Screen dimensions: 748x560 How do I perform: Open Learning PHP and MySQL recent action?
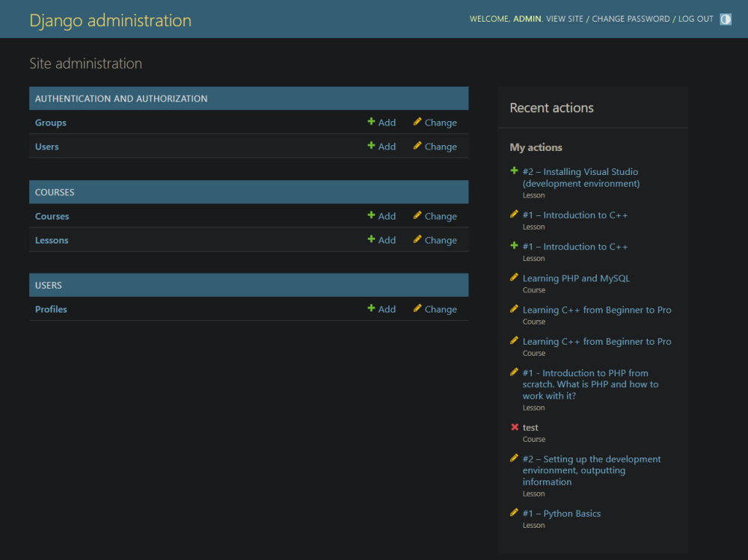tap(576, 278)
